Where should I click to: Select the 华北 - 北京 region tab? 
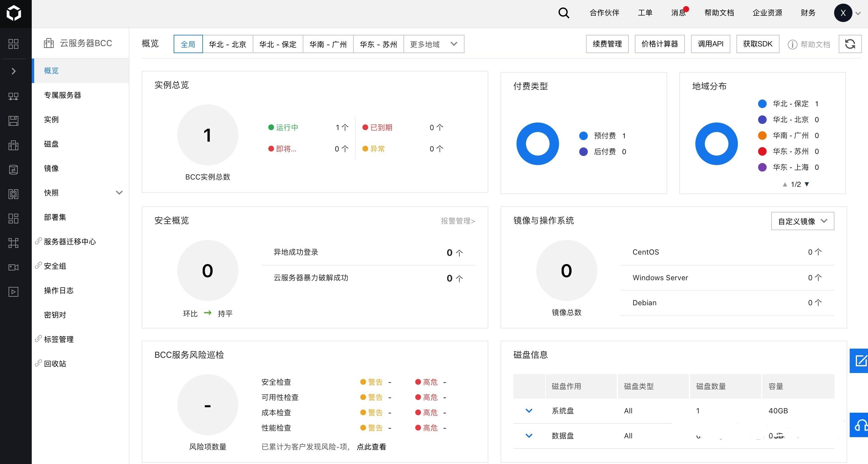click(227, 44)
